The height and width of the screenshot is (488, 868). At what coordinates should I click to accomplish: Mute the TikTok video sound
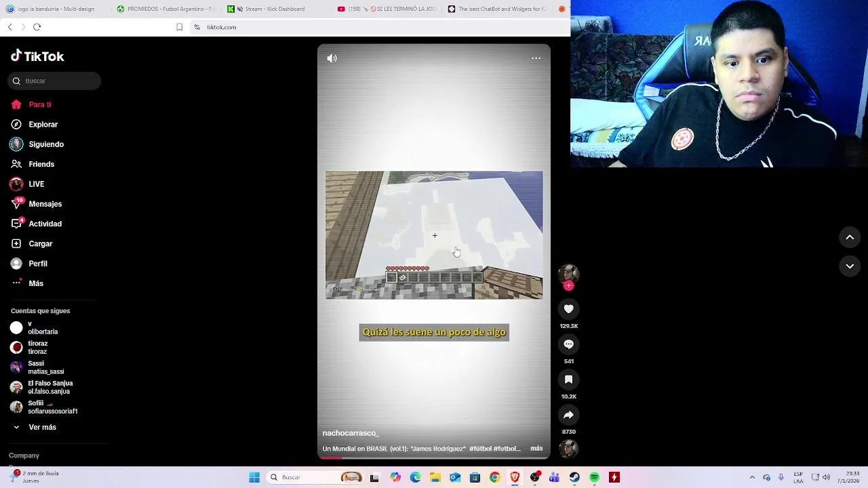[332, 58]
